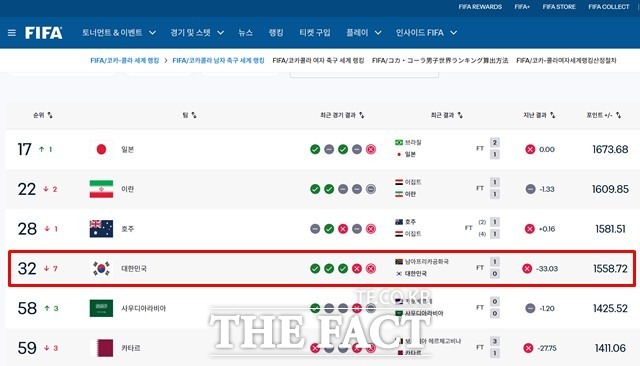Click Iran's first win checkmark icon
This screenshot has height=366, width=640.
[315, 189]
